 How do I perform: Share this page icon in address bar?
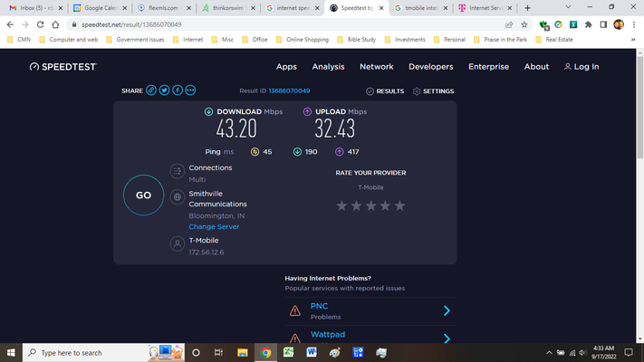click(x=509, y=24)
